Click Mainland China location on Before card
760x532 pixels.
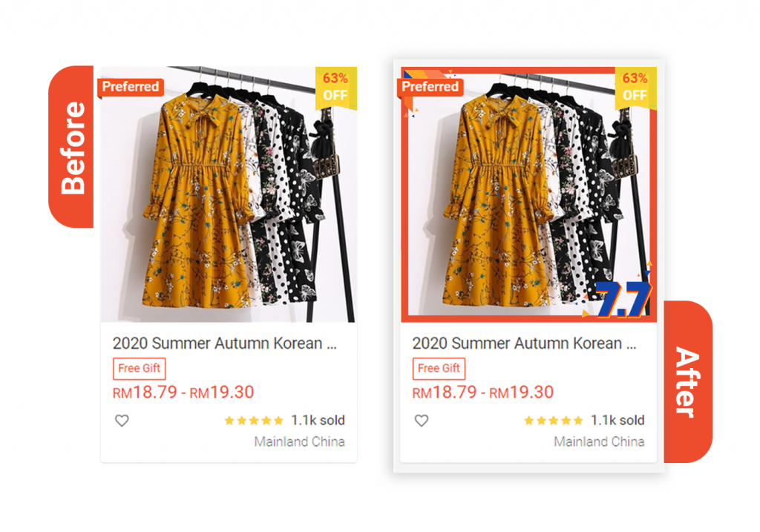[300, 442]
